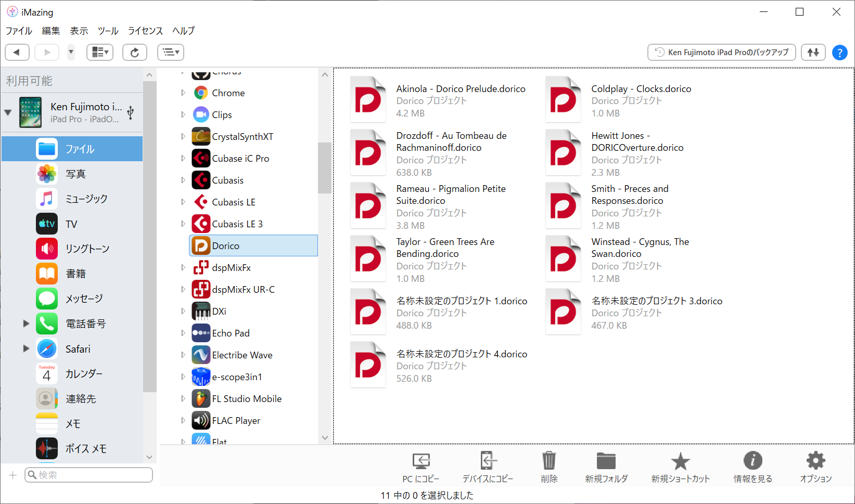Click the back navigation arrow button
The width and height of the screenshot is (855, 504).
[x=17, y=52]
